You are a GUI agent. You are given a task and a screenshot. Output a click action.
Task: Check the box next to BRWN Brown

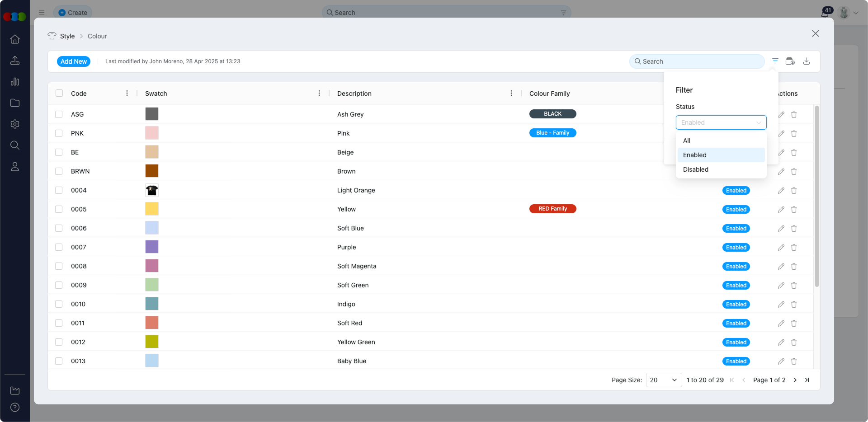(59, 171)
